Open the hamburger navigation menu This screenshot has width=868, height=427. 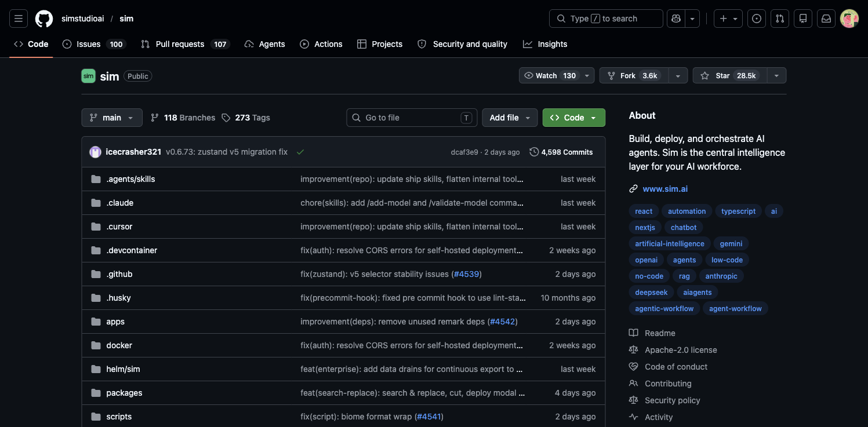[x=19, y=19]
